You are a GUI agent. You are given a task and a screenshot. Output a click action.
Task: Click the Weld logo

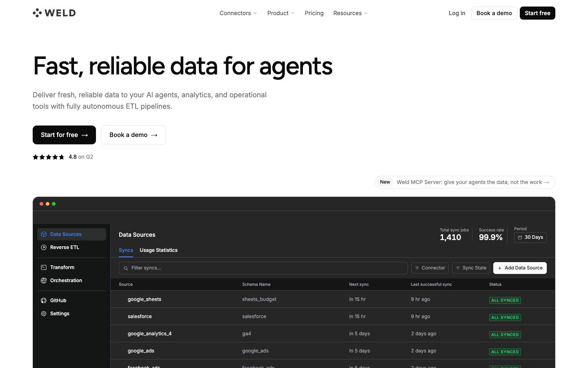tap(54, 13)
